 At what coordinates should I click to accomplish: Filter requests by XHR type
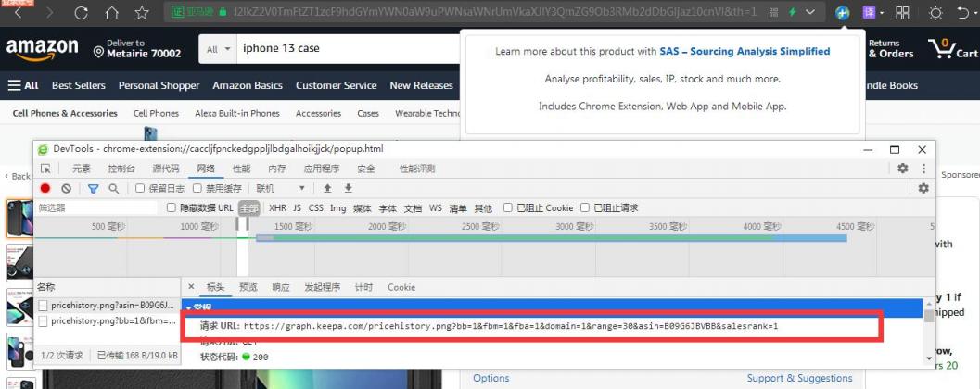pyautogui.click(x=277, y=207)
